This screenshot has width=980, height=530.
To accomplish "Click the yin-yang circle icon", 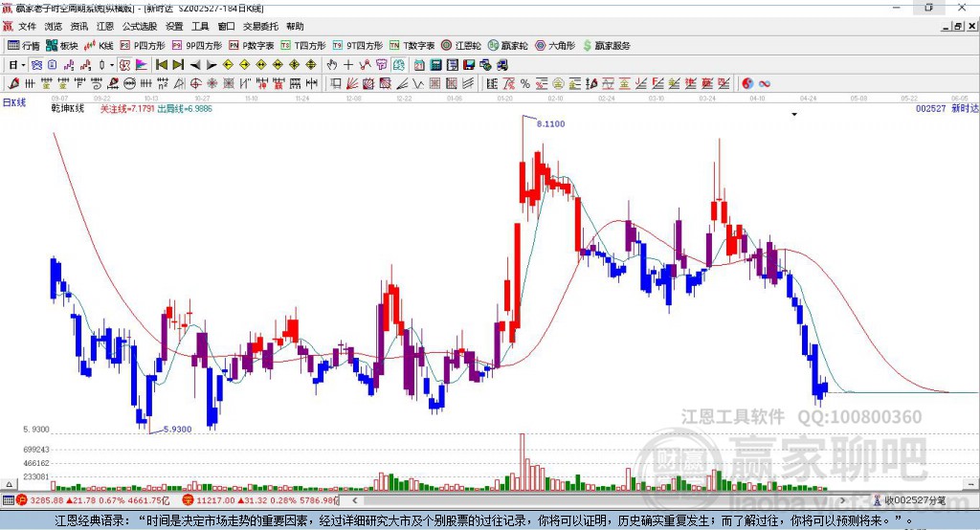I will click(747, 84).
